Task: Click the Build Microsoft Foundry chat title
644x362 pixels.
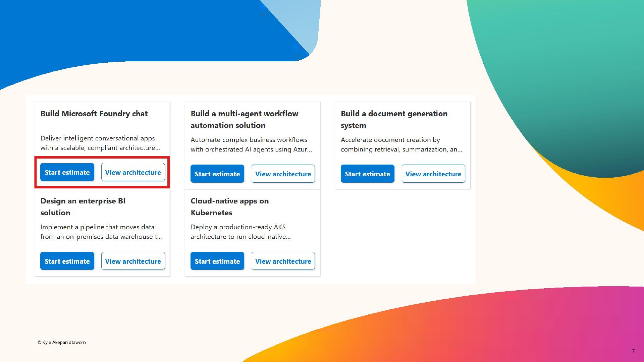Action: pyautogui.click(x=94, y=114)
